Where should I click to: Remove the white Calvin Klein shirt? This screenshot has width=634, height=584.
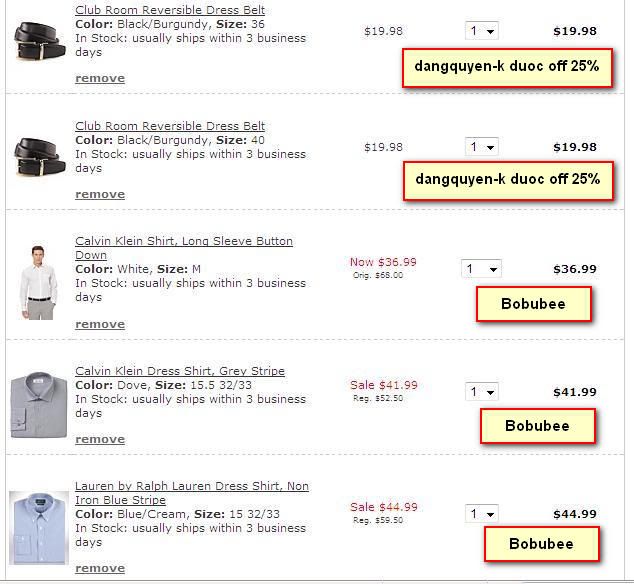100,324
